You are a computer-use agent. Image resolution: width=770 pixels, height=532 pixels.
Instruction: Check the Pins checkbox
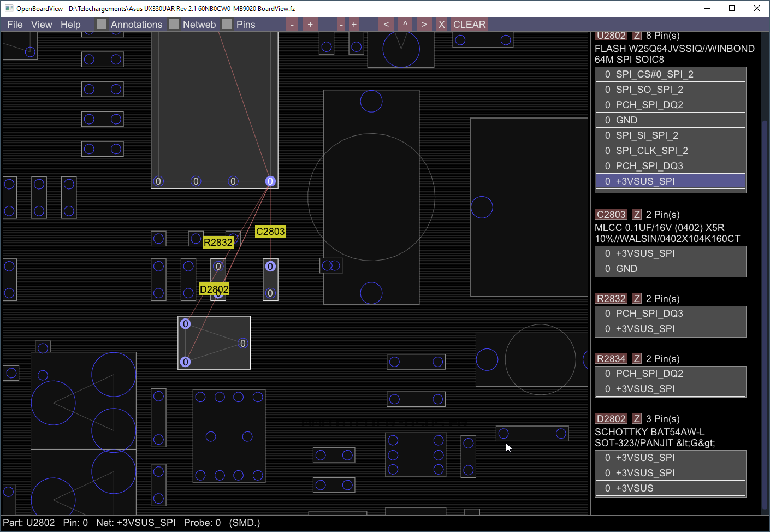[x=227, y=25]
